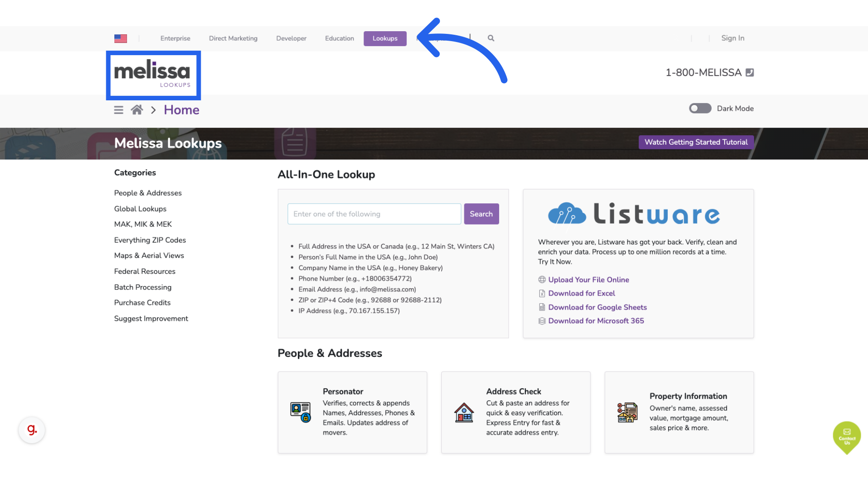This screenshot has height=488, width=868.
Task: Click the phone icon beside 1-800-MELISSA
Action: click(x=750, y=72)
